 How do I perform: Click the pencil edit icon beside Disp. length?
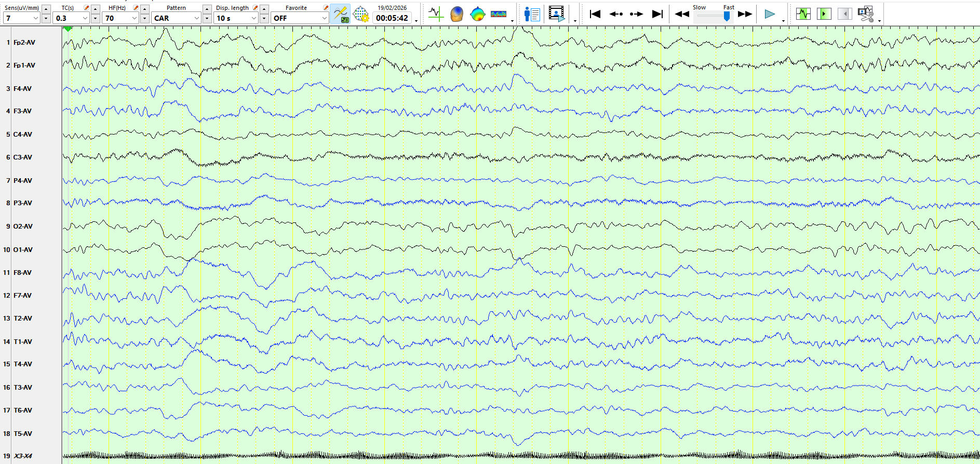255,8
